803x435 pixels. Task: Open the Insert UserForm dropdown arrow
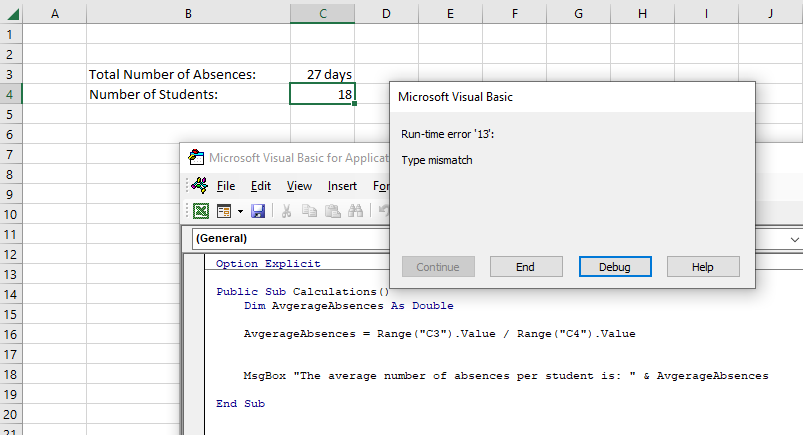coord(240,211)
